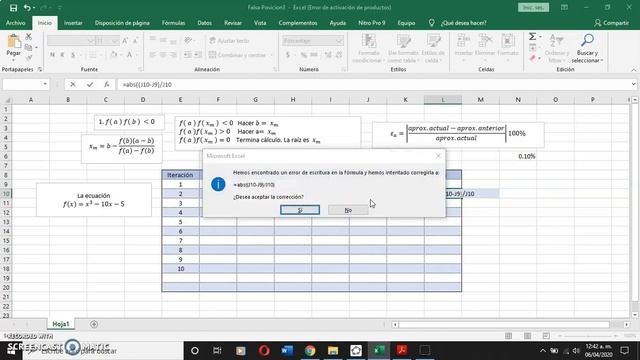
Task: Click the No button in the dialog
Action: pos(348,210)
